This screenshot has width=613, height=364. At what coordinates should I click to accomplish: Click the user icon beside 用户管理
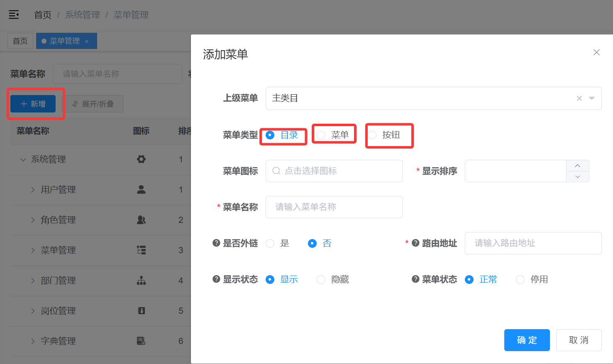click(141, 190)
